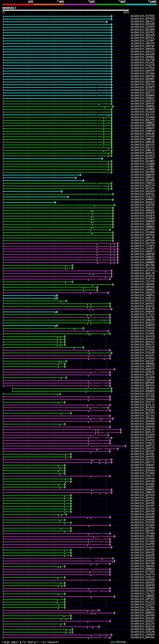The image size is (159, 644).
Task: Click the UniRef100_A5ASG6 label
Action: point(143,49)
